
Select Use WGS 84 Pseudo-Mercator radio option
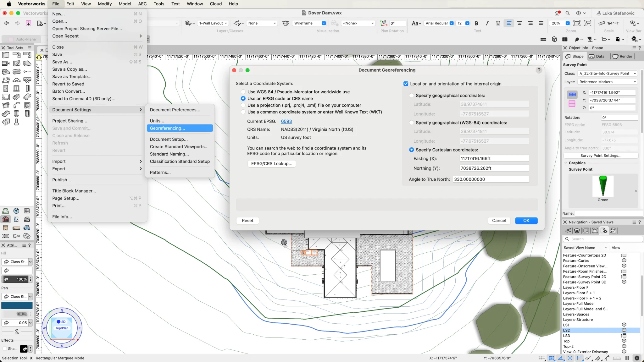pos(243,92)
